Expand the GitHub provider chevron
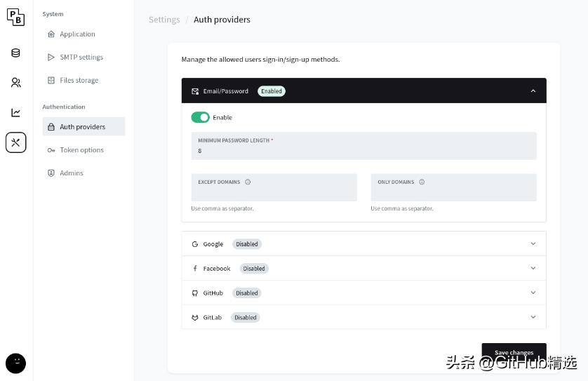Image resolution: width=588 pixels, height=381 pixels. [533, 293]
